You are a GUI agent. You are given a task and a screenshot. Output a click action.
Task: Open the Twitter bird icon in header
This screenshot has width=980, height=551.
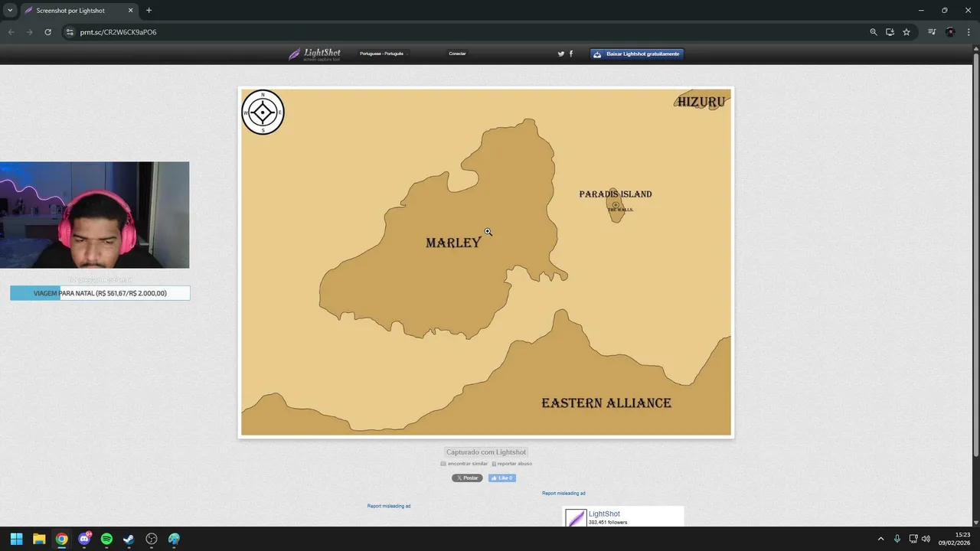click(x=560, y=54)
